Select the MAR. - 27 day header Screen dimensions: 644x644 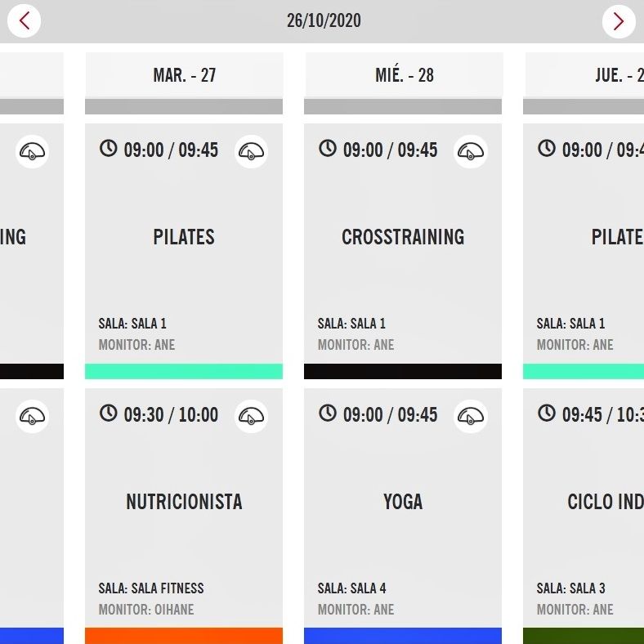[184, 75]
